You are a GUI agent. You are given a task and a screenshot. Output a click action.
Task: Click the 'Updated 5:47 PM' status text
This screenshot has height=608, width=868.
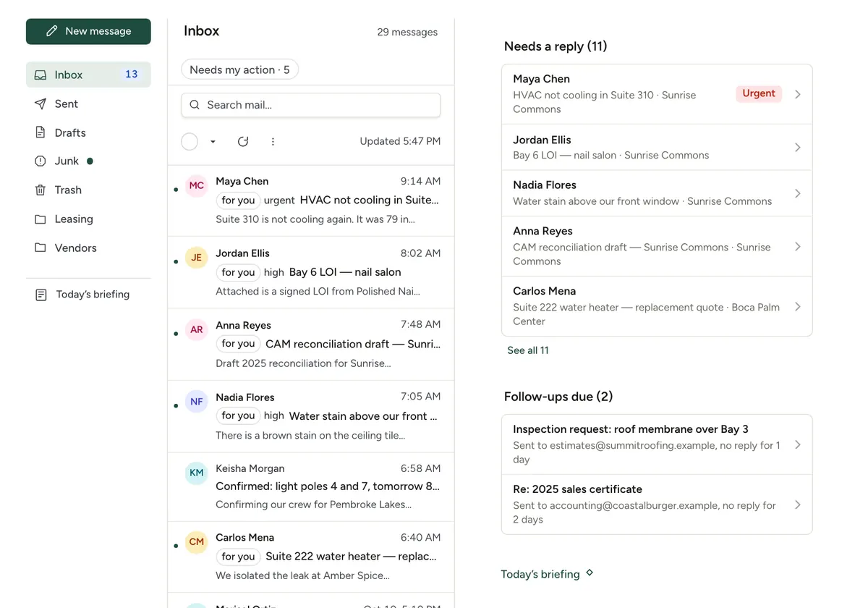400,141
